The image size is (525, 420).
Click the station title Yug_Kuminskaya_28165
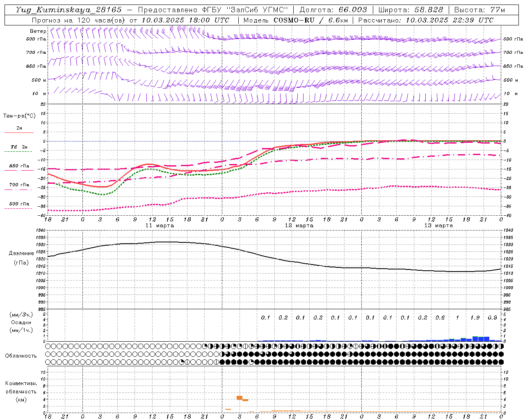(x=68, y=10)
